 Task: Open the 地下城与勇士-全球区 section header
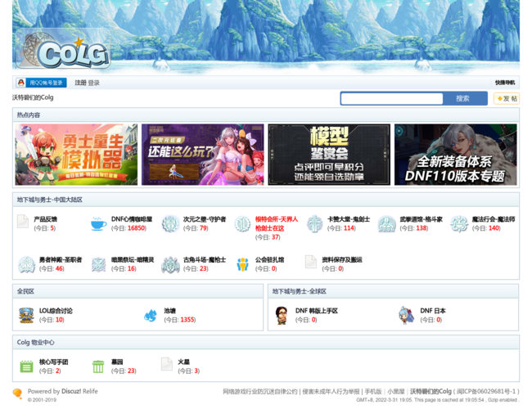point(300,291)
